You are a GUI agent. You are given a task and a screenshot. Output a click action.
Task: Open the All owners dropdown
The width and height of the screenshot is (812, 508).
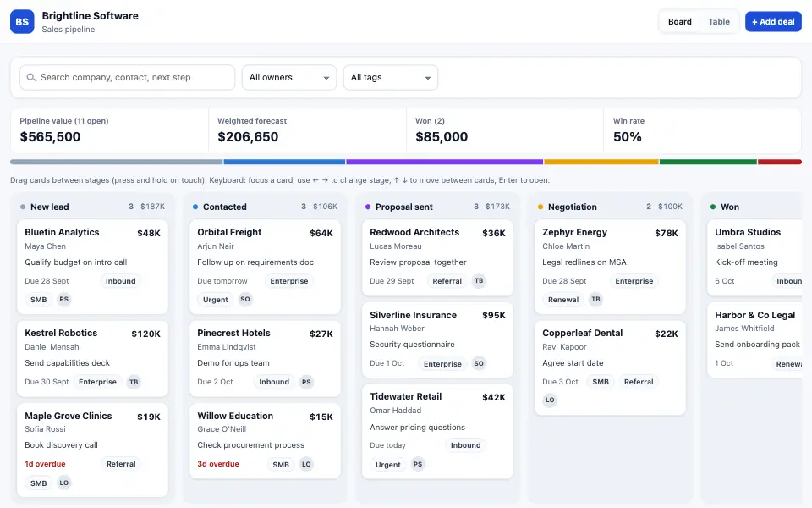[x=289, y=77]
